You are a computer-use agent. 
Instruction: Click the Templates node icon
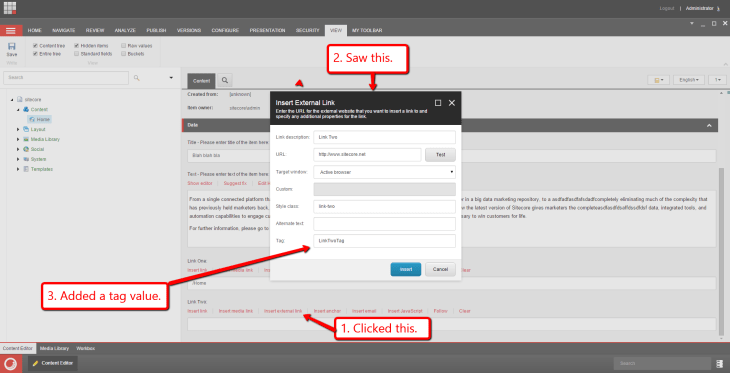(x=26, y=170)
